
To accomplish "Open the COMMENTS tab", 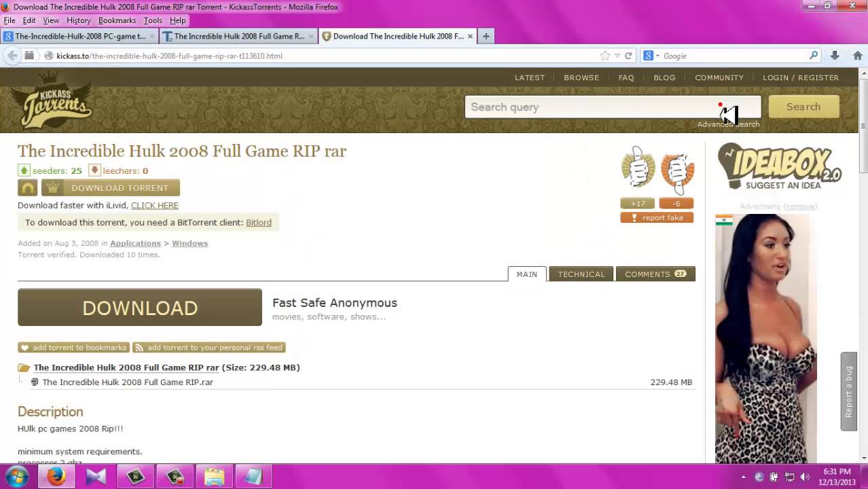I will coord(655,274).
